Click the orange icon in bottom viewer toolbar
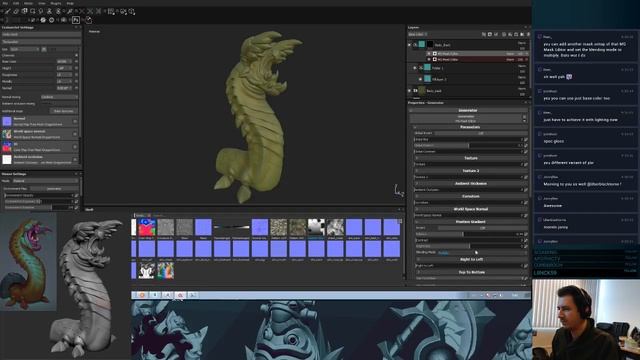This screenshot has width=640, height=360. (x=142, y=295)
